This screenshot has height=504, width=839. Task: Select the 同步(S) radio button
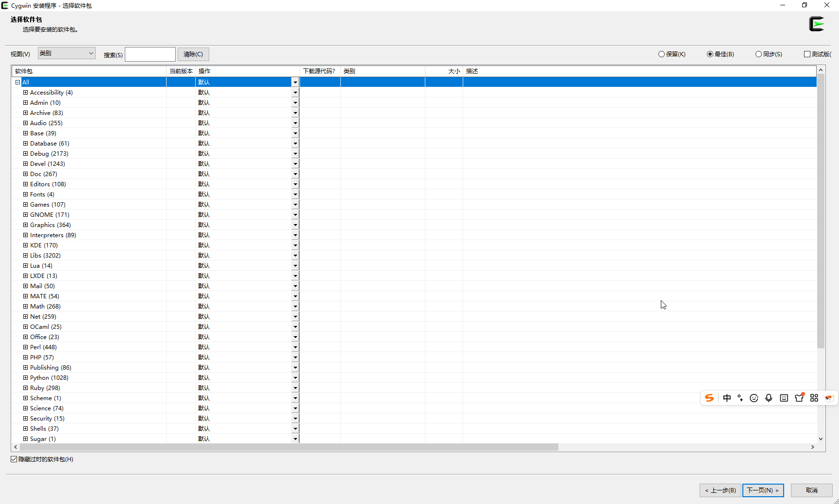pos(758,54)
